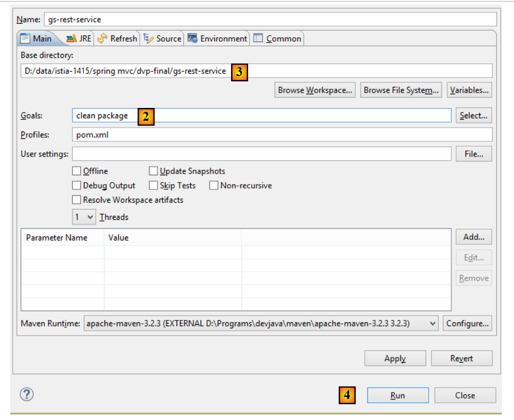
Task: Enable the Offline checkbox
Action: pyautogui.click(x=77, y=171)
